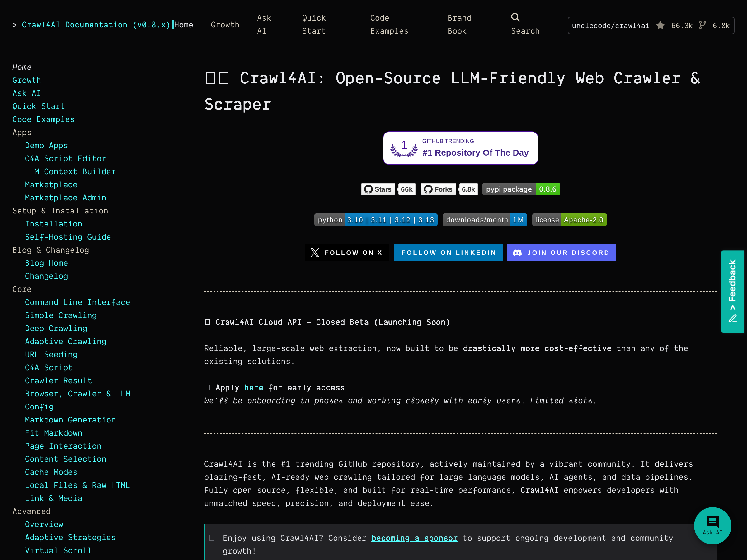Select Home in the top navigation
This screenshot has height=560, width=747.
coord(184,25)
